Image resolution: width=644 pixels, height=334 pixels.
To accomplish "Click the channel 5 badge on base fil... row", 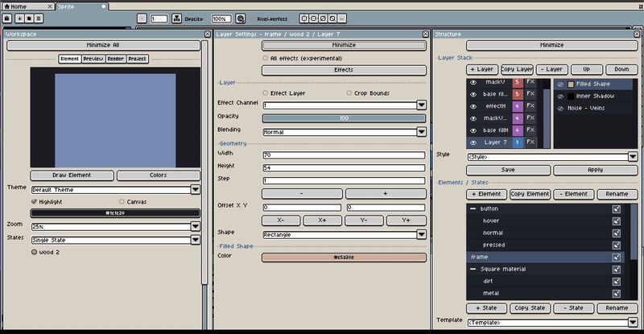I will [x=518, y=94].
